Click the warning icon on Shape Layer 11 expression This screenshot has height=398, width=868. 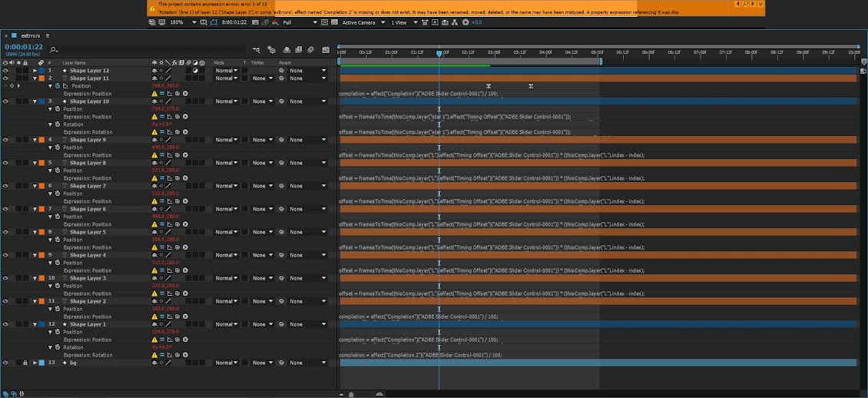(x=154, y=94)
